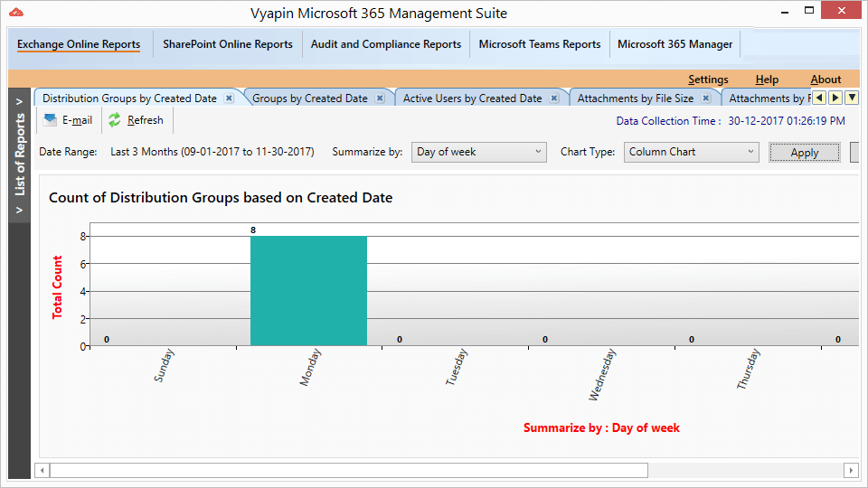The image size is (868, 488).
Task: Click the chart title 'Count of Distribution Groups'
Action: (221, 198)
